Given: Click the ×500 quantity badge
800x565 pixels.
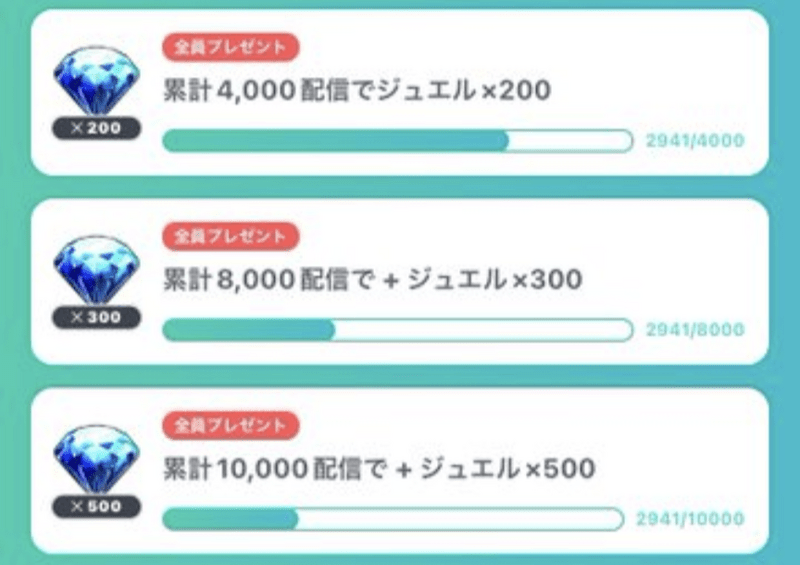Looking at the screenshot, I should (x=96, y=506).
